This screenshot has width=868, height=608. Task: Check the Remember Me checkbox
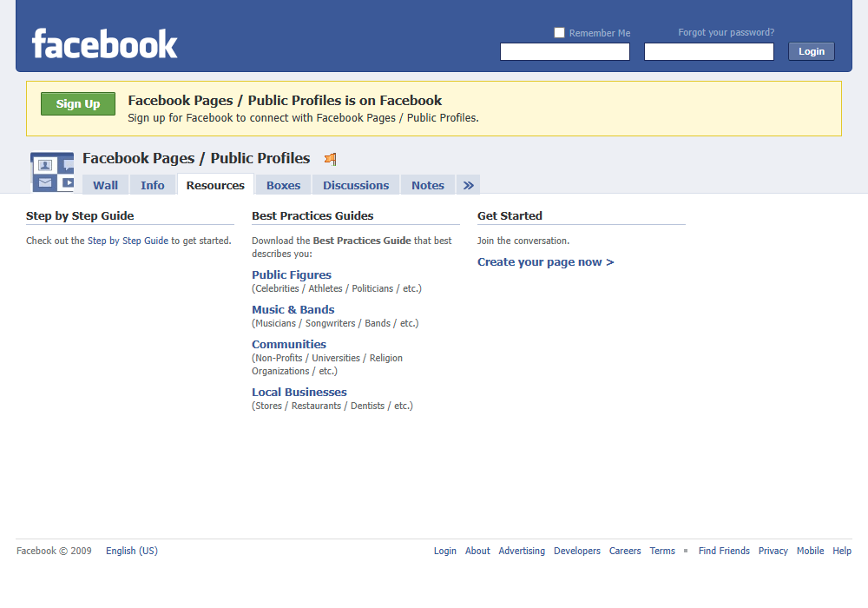tap(560, 33)
